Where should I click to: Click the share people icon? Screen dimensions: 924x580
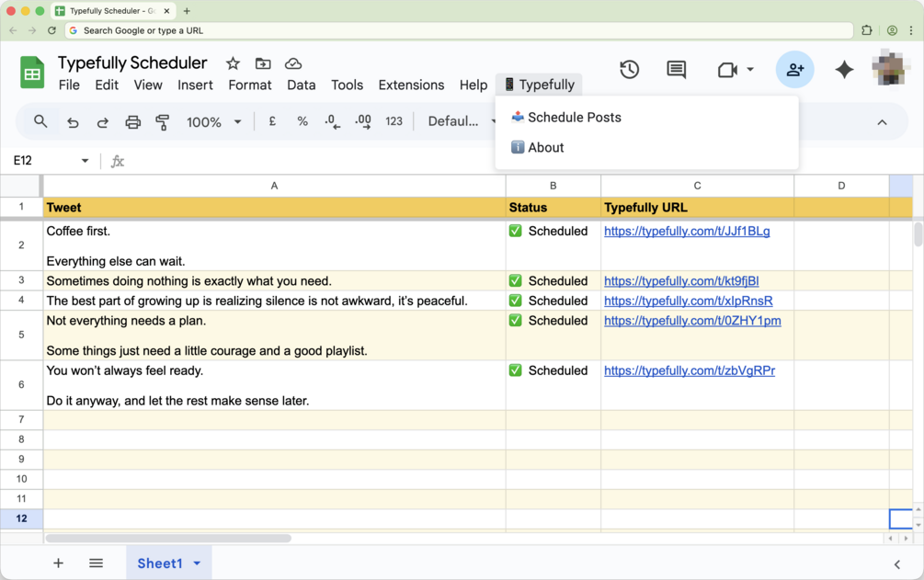(795, 70)
